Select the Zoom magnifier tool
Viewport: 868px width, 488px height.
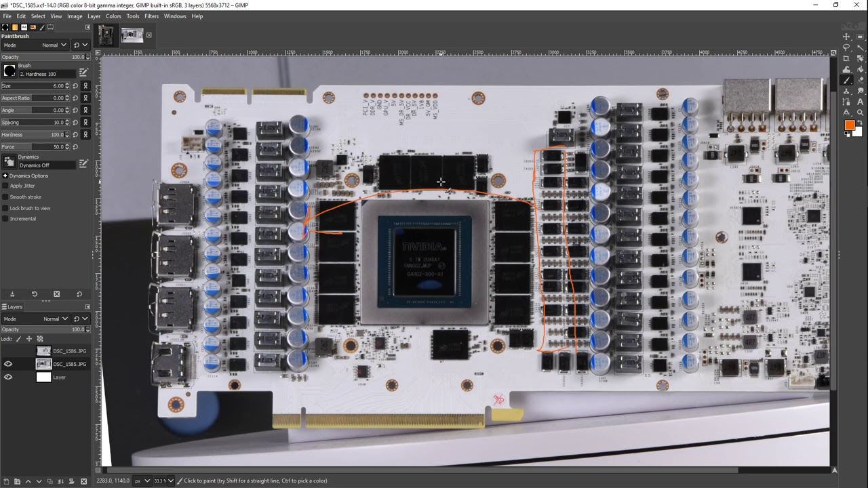click(861, 113)
